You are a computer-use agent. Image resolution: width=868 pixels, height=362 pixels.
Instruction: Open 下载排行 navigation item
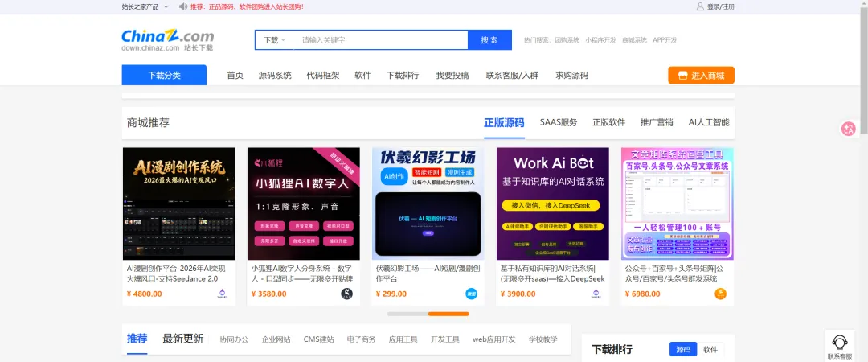(x=403, y=76)
